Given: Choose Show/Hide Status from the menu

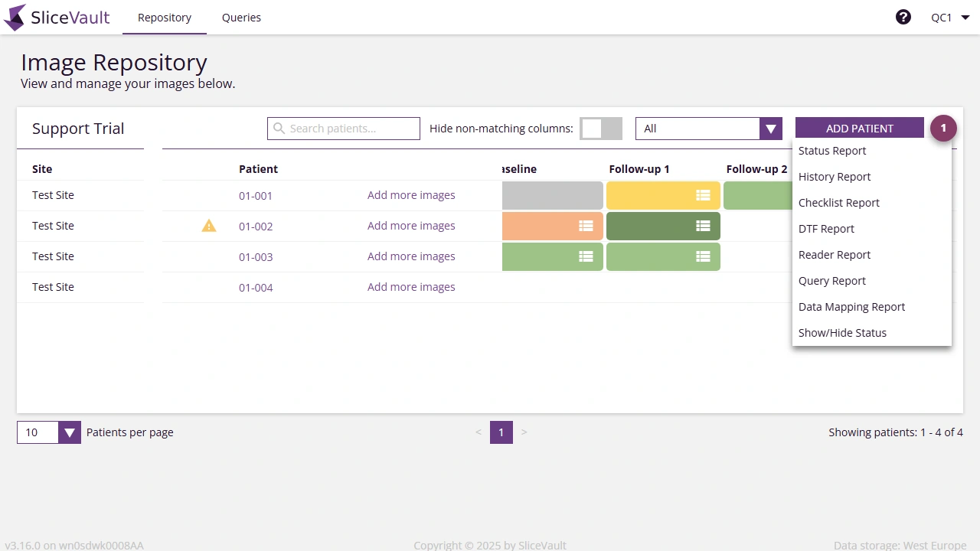Looking at the screenshot, I should [842, 333].
